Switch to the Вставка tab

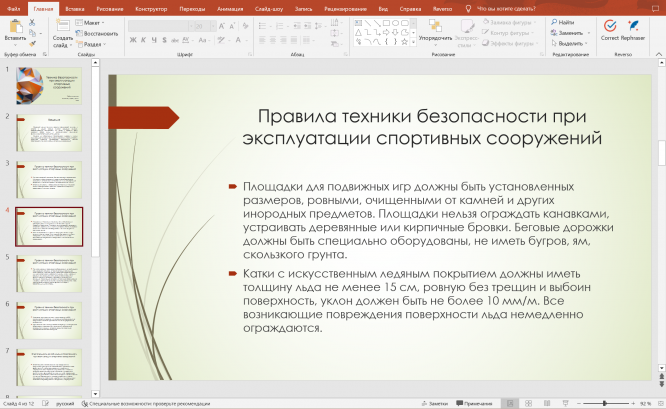(x=75, y=7)
